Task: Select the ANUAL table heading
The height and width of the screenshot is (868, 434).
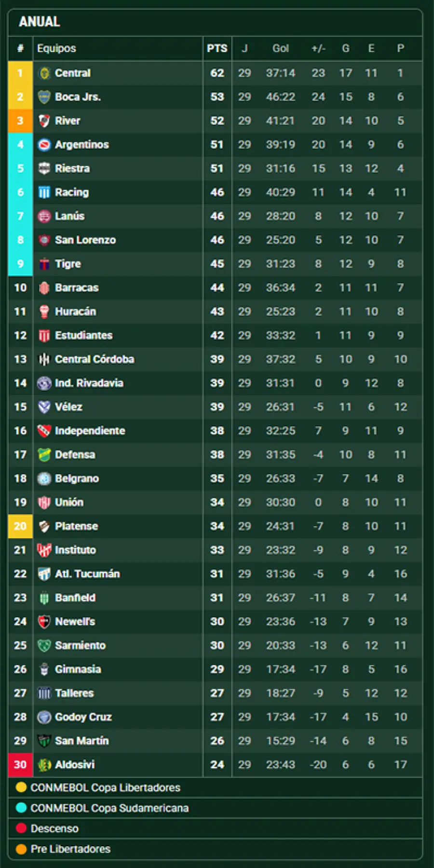Action: pyautogui.click(x=40, y=22)
